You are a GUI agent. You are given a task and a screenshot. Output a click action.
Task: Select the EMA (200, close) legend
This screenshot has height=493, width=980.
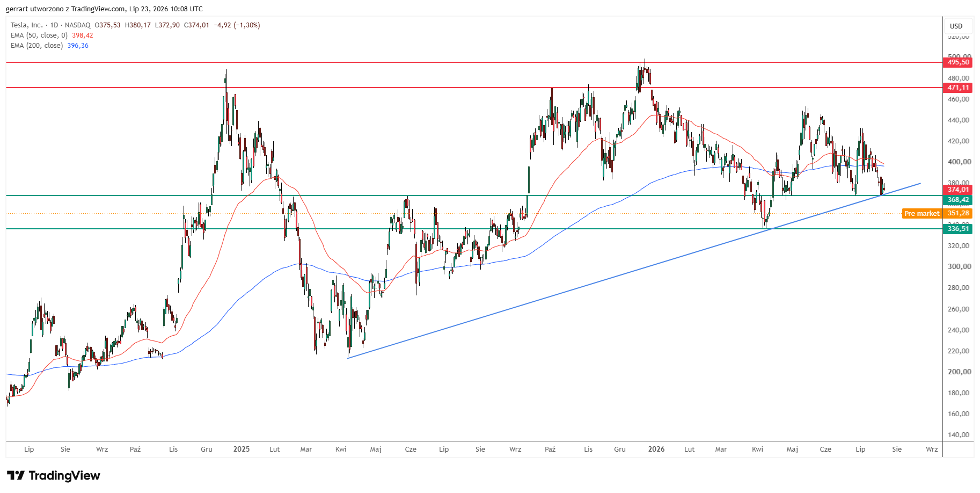click(x=37, y=46)
